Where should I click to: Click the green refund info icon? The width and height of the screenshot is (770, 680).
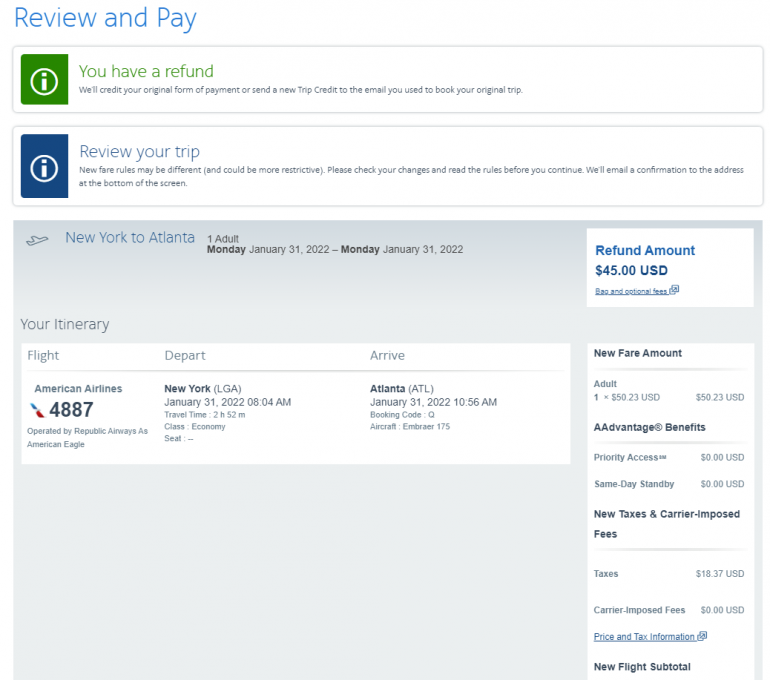click(44, 79)
